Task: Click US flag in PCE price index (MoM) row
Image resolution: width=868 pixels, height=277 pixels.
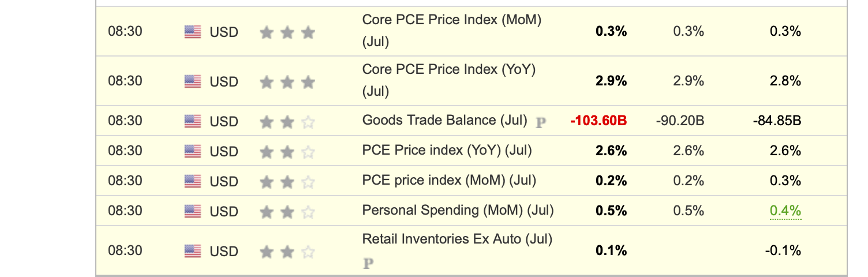Action: tap(193, 181)
